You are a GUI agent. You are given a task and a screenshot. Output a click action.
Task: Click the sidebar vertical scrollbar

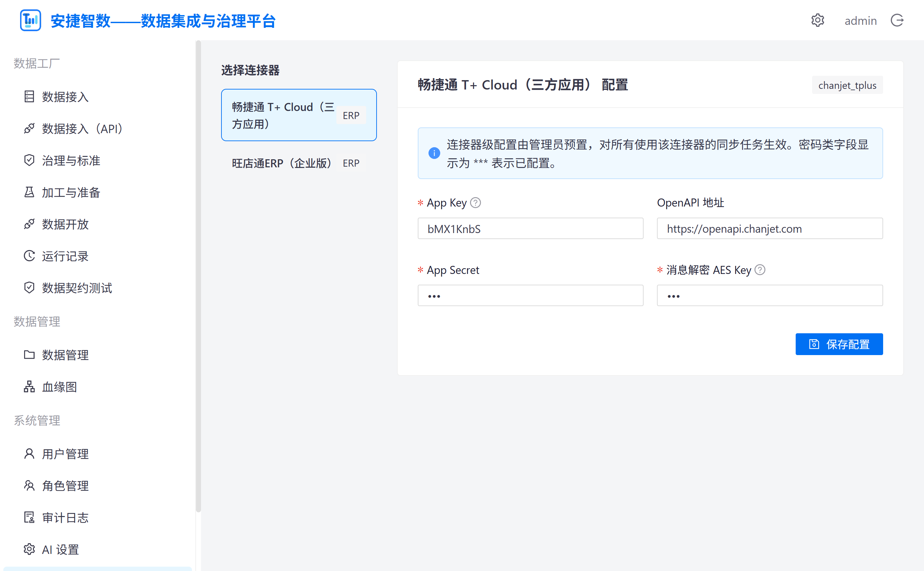tap(198, 276)
